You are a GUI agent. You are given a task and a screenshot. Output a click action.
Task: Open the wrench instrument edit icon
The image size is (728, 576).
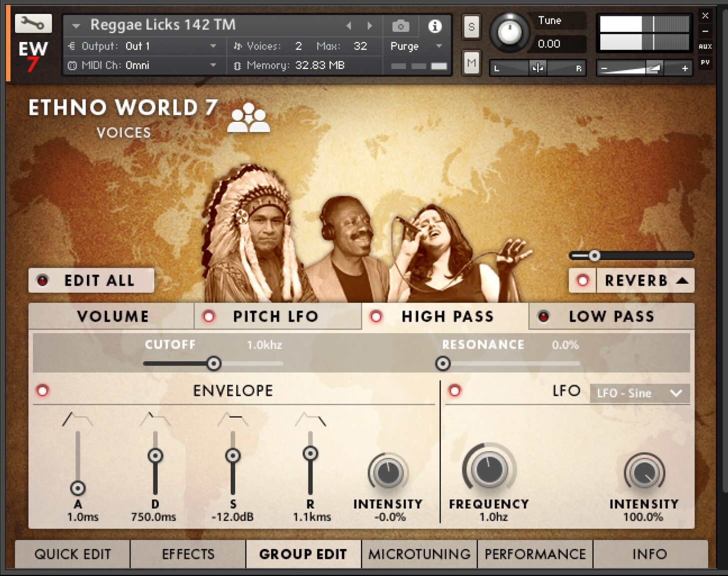(33, 23)
